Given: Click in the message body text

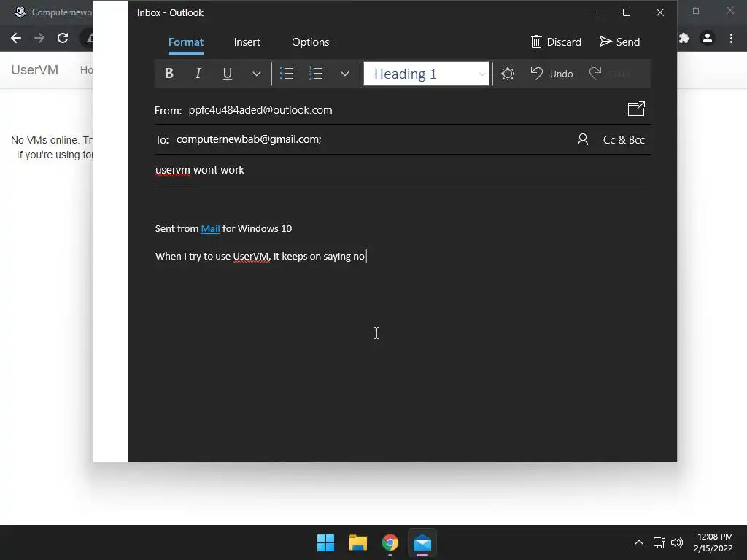Looking at the screenshot, I should [260, 256].
